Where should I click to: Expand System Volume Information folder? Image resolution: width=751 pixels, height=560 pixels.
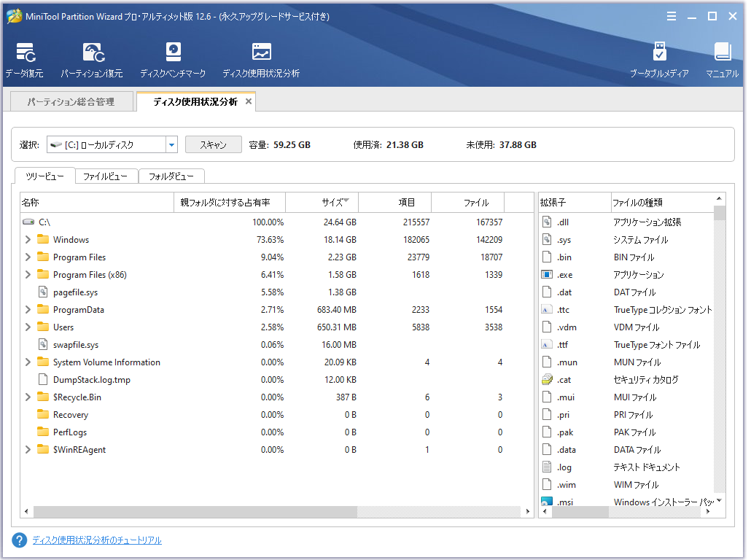[28, 362]
